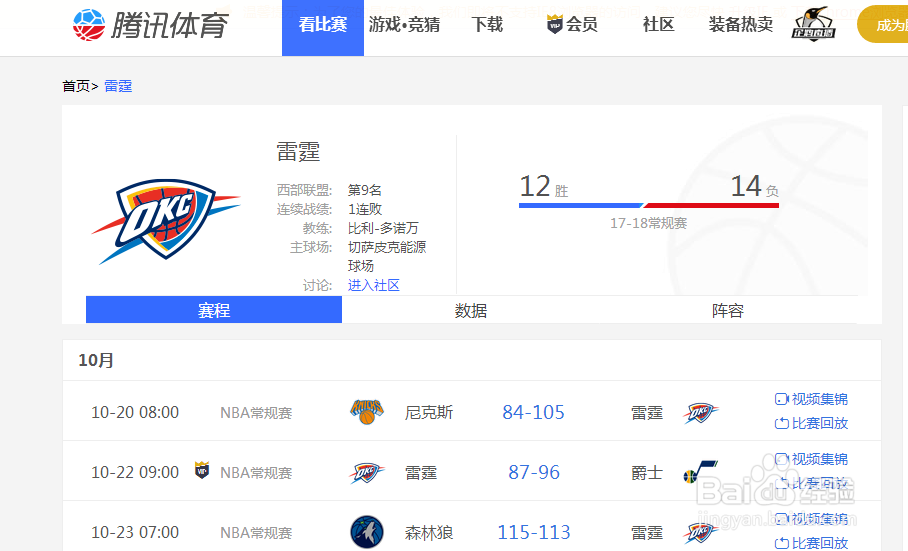Open the 下载 navigation item
Viewport: 908px width, 551px height.
pos(487,24)
